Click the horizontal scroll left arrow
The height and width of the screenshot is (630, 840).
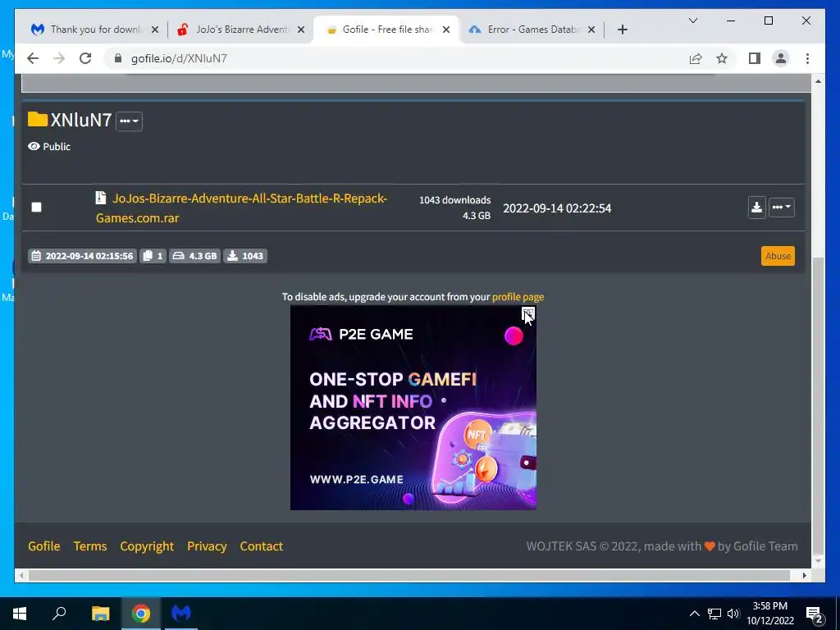[21, 575]
